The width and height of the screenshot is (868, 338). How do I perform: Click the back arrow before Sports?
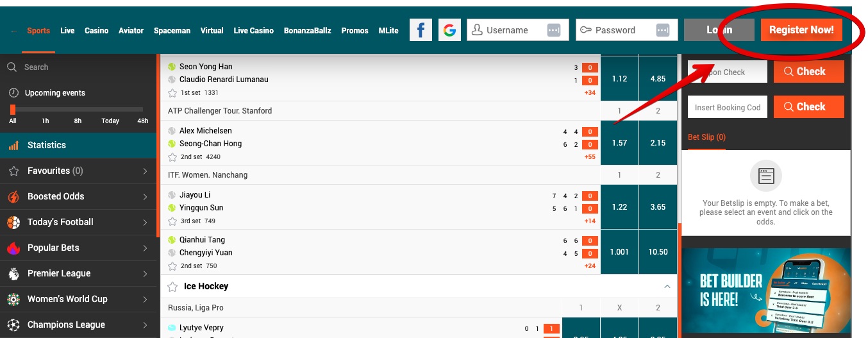pos(13,31)
